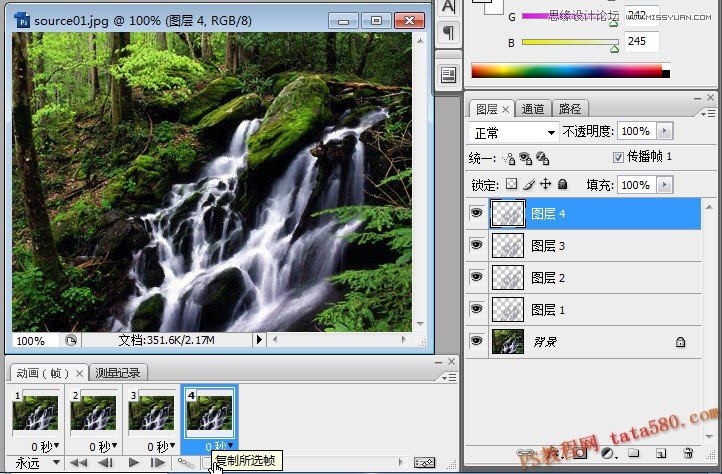Select the 图层 3 layer row
The width and height of the screenshot is (722, 474).
click(583, 246)
